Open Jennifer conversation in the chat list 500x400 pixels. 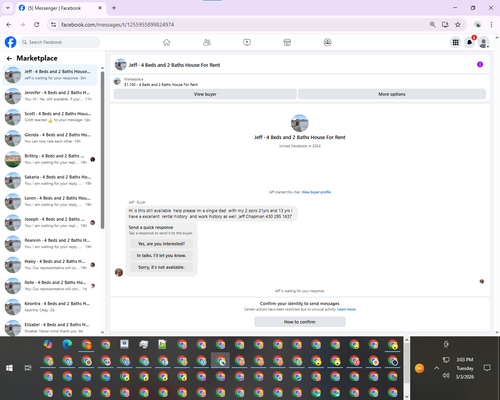click(x=50, y=96)
